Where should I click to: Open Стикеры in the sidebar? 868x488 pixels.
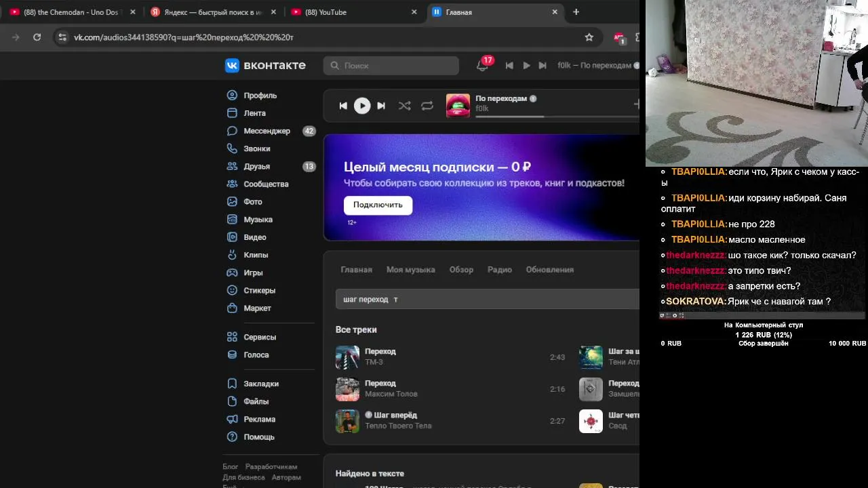pos(251,290)
